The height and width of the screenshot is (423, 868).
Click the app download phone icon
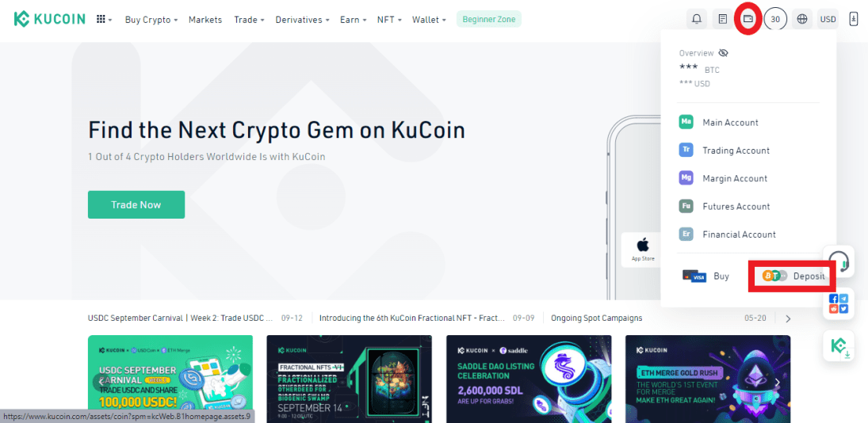852,19
